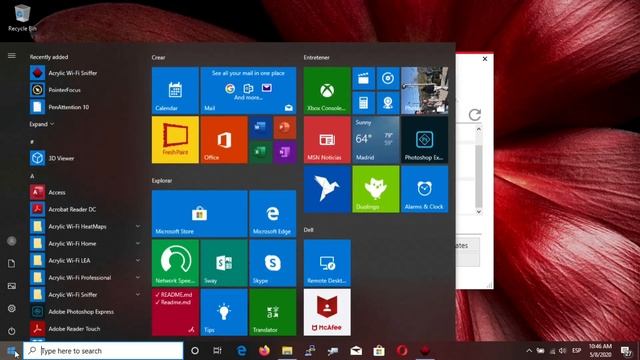
Task: Open Settings from the Start sidebar
Action: (x=11, y=308)
